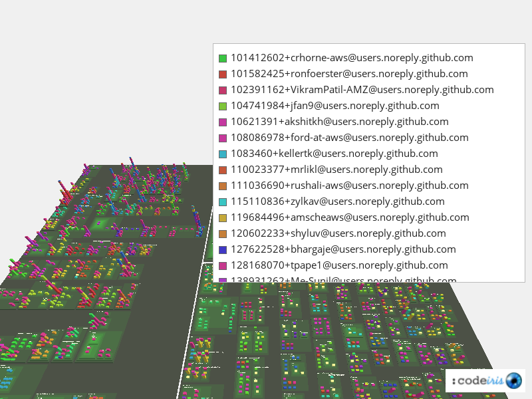Select the 115110836+zylkav legend text
Viewport: 532px width, 399px height.
pyautogui.click(x=338, y=201)
